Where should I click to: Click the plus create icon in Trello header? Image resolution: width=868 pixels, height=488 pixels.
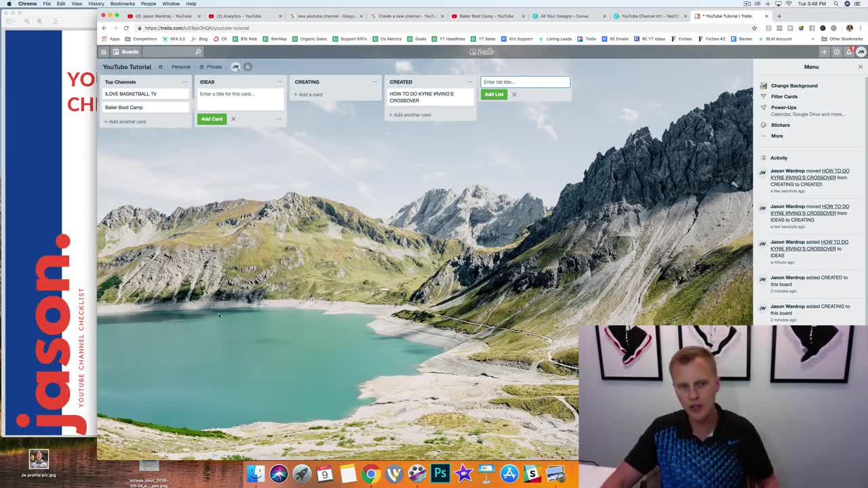click(825, 52)
